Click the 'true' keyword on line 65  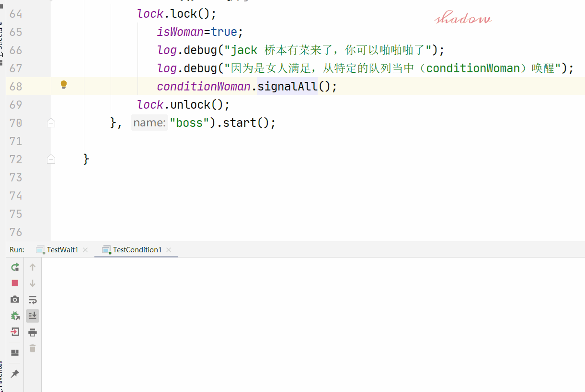pos(224,32)
